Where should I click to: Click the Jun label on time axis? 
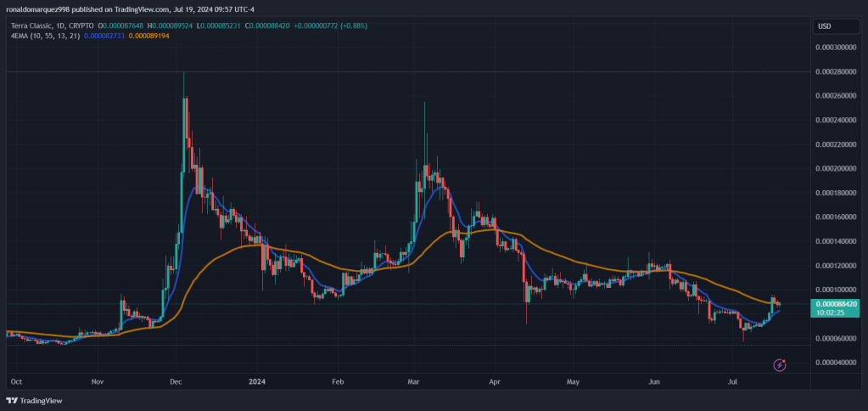click(x=654, y=381)
